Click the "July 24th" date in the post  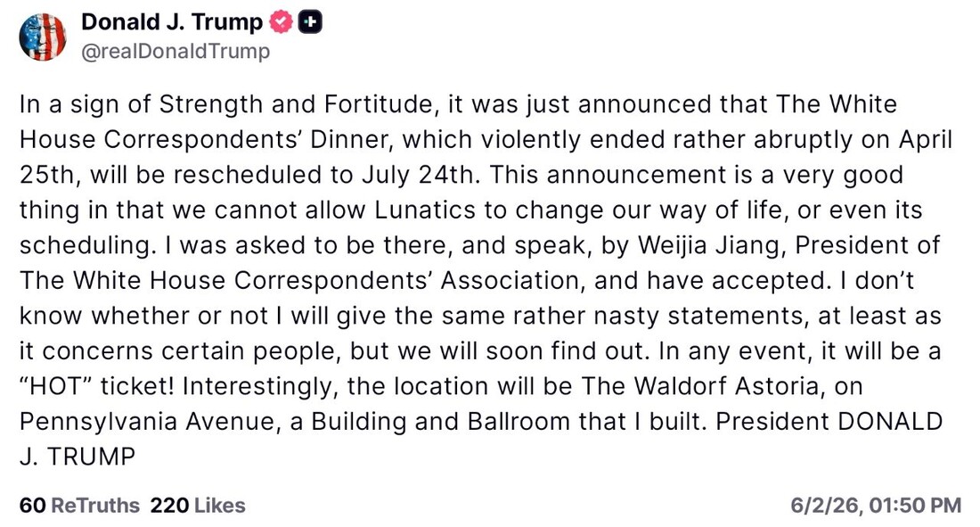point(420,176)
